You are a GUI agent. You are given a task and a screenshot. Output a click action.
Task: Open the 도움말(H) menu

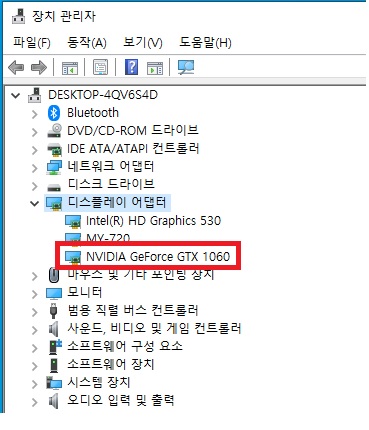point(205,43)
